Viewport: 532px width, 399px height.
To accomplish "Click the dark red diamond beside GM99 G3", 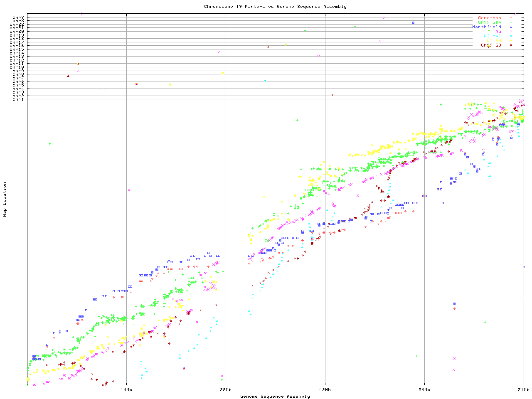I will pyautogui.click(x=511, y=45).
